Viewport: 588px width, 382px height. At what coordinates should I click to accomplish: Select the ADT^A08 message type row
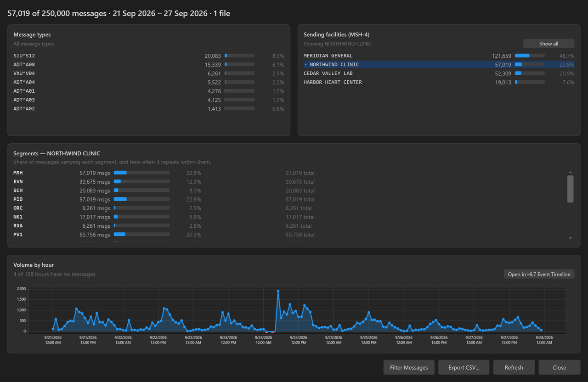(149, 65)
